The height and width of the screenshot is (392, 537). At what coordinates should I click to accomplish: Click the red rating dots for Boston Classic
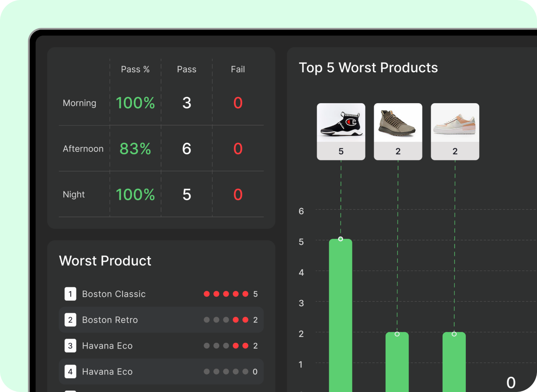click(226, 294)
